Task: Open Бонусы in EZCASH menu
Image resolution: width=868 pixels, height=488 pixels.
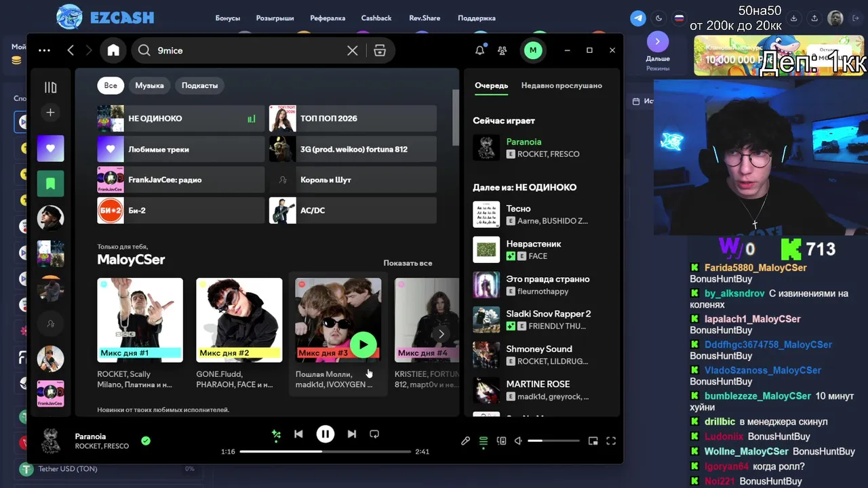Action: click(228, 18)
